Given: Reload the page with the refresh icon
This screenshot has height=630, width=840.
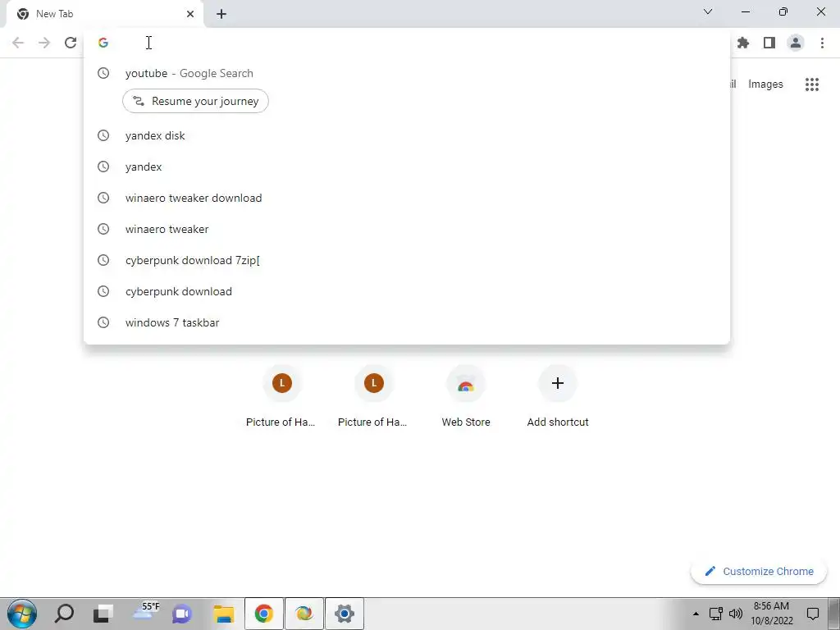Looking at the screenshot, I should pyautogui.click(x=71, y=43).
